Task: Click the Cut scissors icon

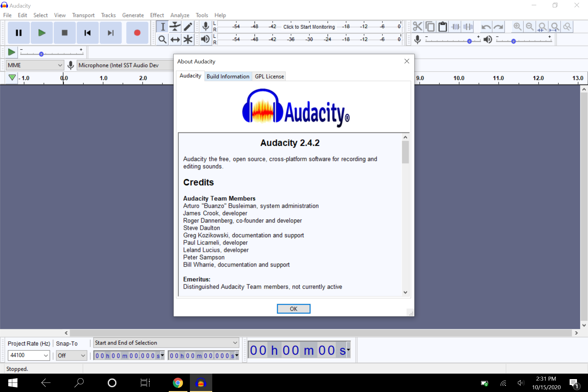Action: 417,26
